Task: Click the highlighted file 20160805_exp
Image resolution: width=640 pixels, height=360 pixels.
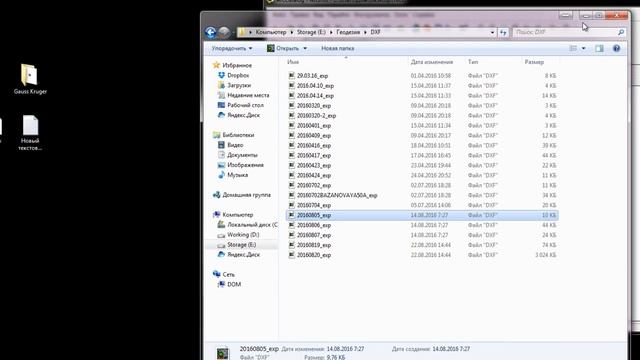Action: 422,215
